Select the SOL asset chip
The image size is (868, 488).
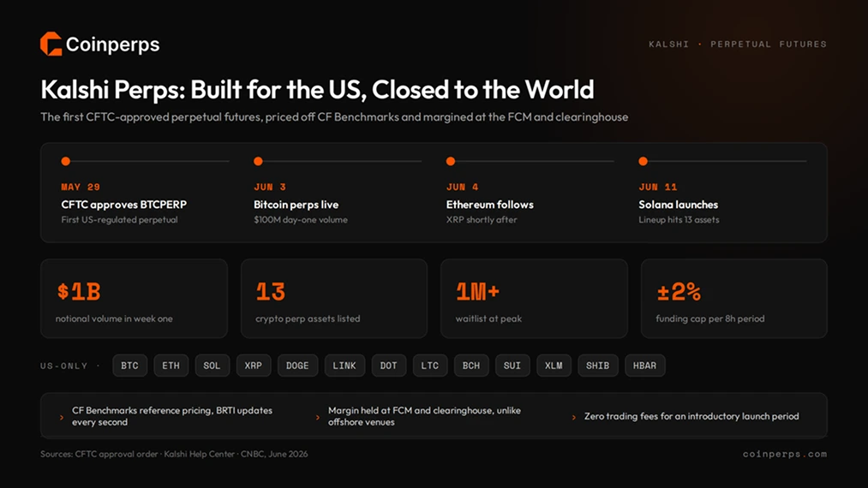(212, 366)
